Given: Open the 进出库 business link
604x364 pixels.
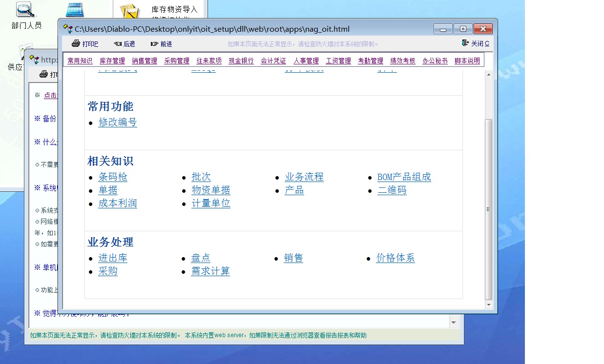Looking at the screenshot, I should pos(113,258).
